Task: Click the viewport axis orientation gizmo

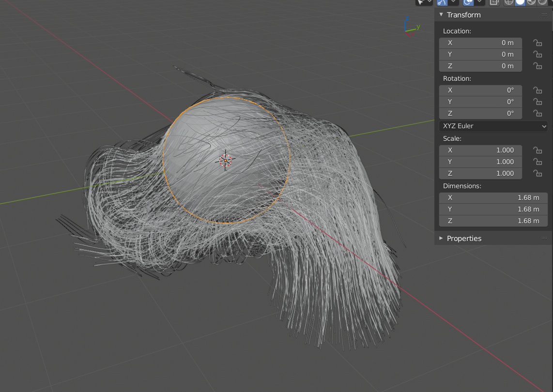Action: pyautogui.click(x=411, y=27)
